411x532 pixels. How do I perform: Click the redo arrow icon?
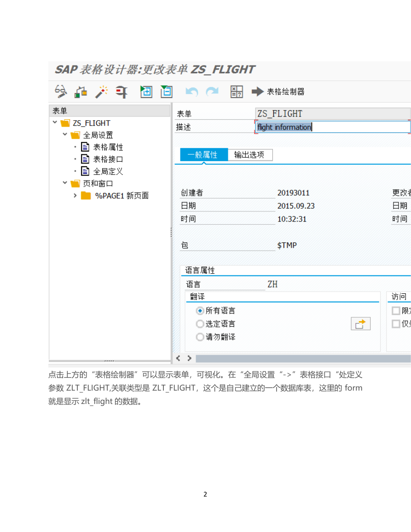pos(212,92)
